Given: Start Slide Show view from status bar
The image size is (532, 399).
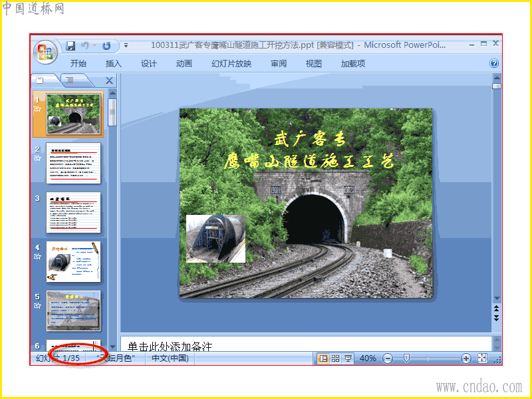Looking at the screenshot, I should (x=348, y=358).
